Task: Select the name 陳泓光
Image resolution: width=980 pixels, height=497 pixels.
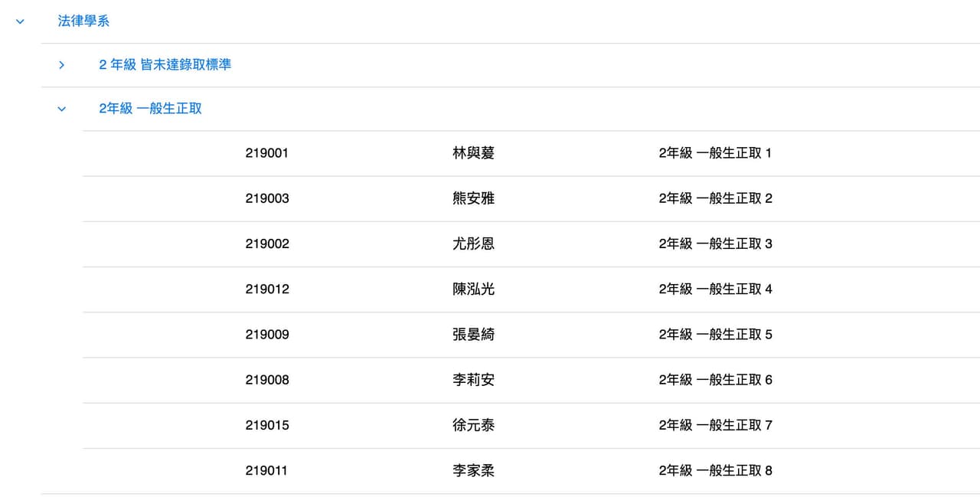Action: point(474,289)
